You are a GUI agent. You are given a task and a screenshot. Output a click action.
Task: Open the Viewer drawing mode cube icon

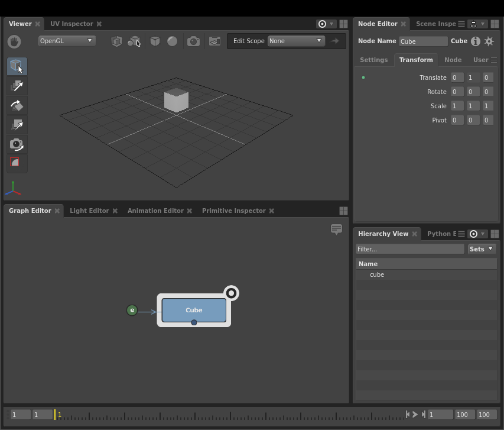coord(116,41)
